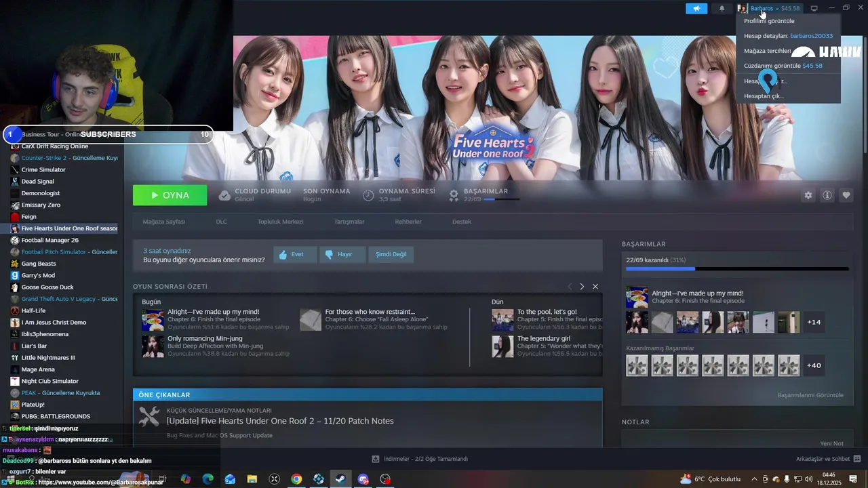Open Google Chrome from the taskbar
868x488 pixels.
tap(296, 479)
